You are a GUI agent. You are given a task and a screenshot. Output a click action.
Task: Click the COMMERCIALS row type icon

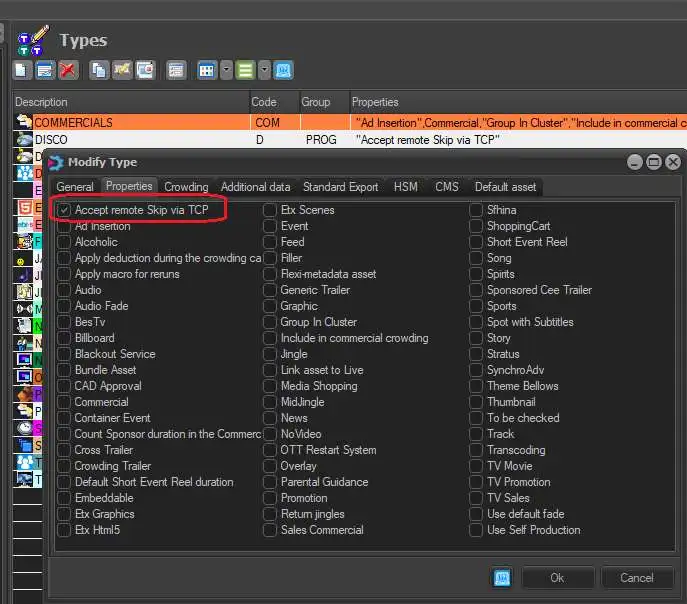click(x=23, y=122)
